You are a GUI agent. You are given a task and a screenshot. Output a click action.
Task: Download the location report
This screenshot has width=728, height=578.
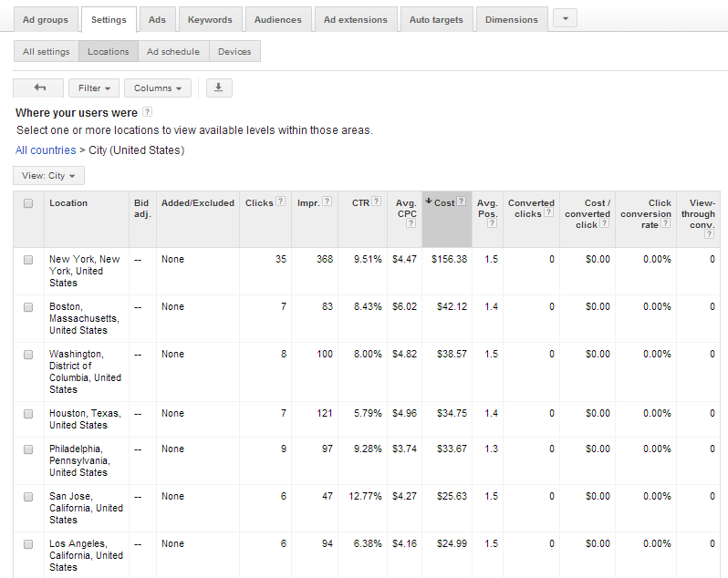(x=219, y=88)
